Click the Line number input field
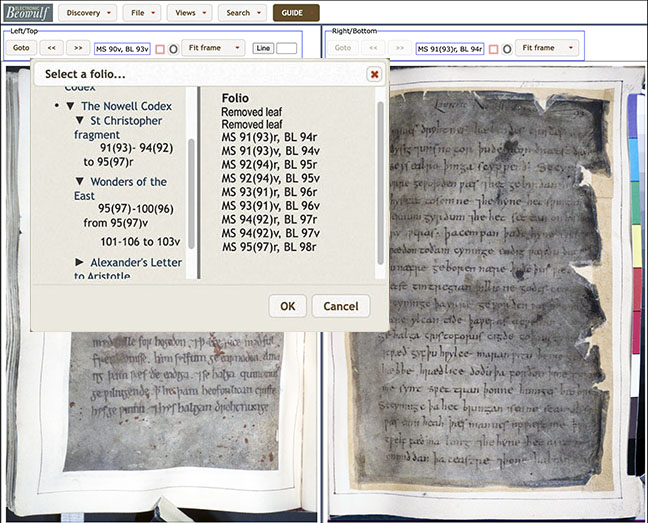The image size is (648, 523). pyautogui.click(x=286, y=48)
